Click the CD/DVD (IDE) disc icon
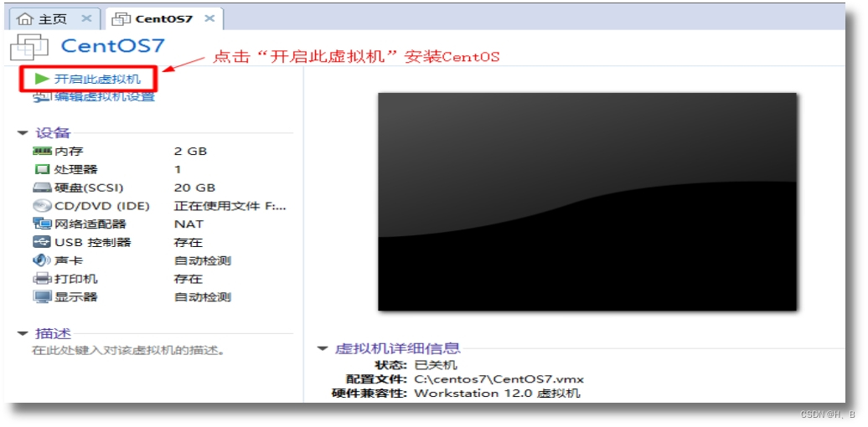The width and height of the screenshot is (868, 427). [42, 206]
